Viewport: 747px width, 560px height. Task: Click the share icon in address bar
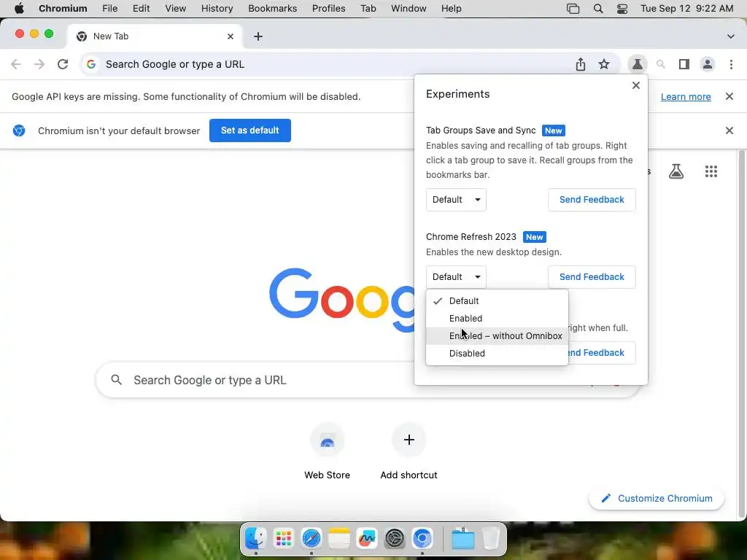580,64
